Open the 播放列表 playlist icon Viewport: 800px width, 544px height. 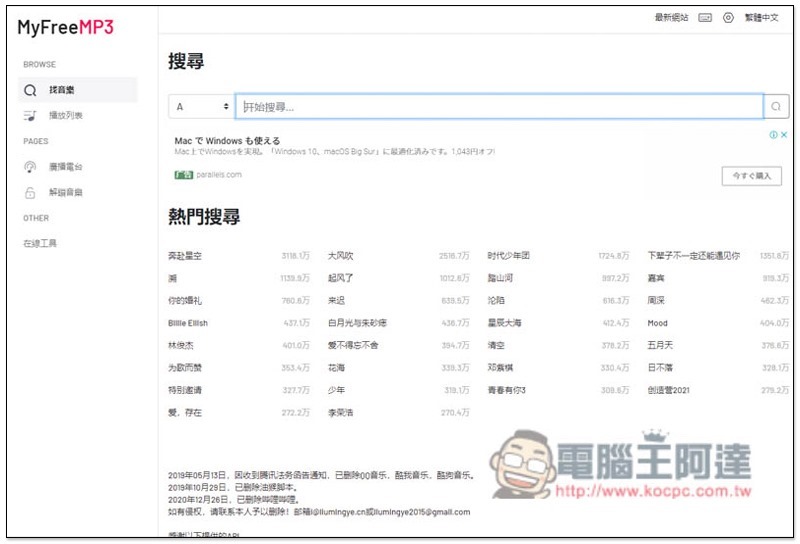coord(29,116)
